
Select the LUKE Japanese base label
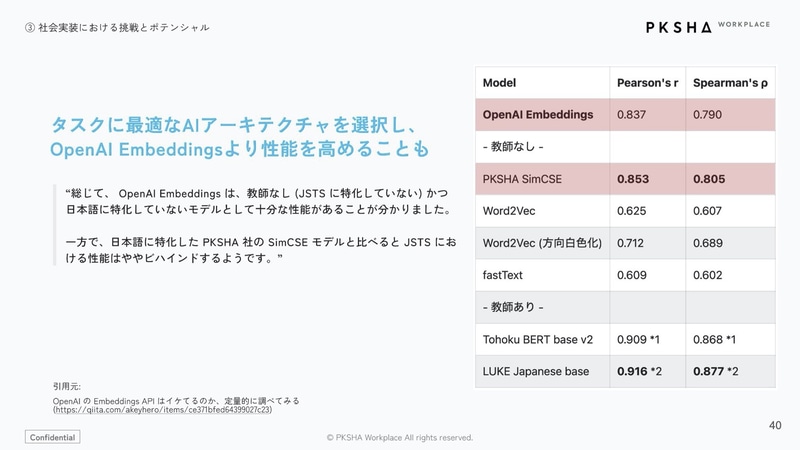coord(536,372)
